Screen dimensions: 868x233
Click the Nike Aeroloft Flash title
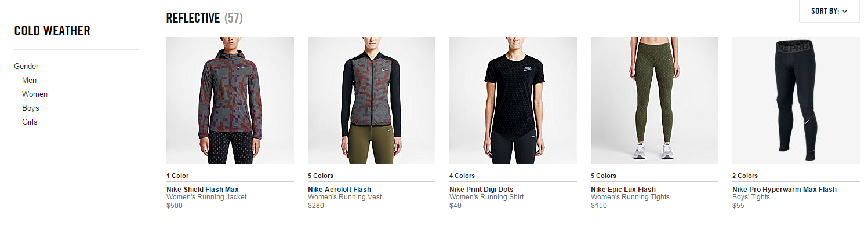(339, 190)
